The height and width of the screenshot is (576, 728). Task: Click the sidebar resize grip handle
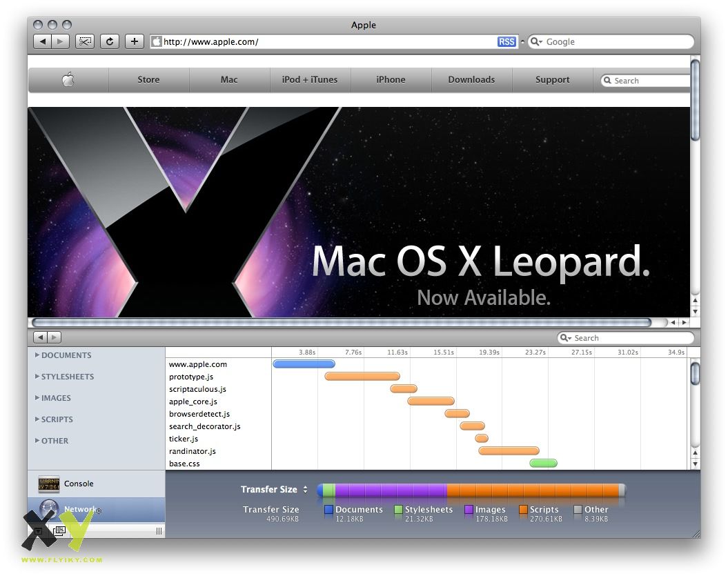click(x=159, y=531)
